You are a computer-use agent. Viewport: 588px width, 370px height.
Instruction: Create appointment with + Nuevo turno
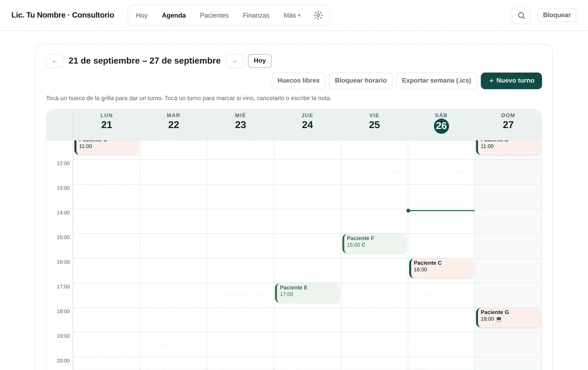(x=511, y=81)
